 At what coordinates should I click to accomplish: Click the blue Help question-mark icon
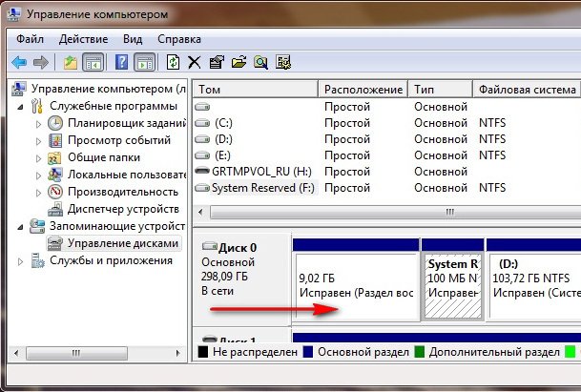pyautogui.click(x=122, y=62)
